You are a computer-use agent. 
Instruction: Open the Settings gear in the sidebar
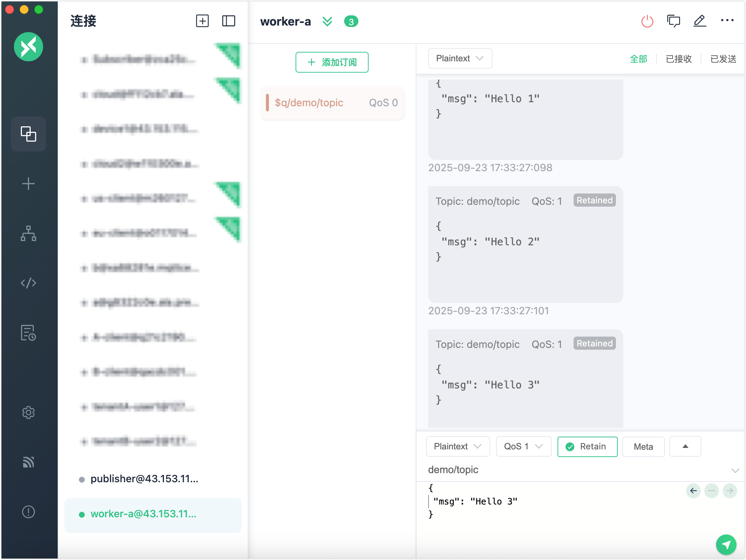click(x=28, y=413)
